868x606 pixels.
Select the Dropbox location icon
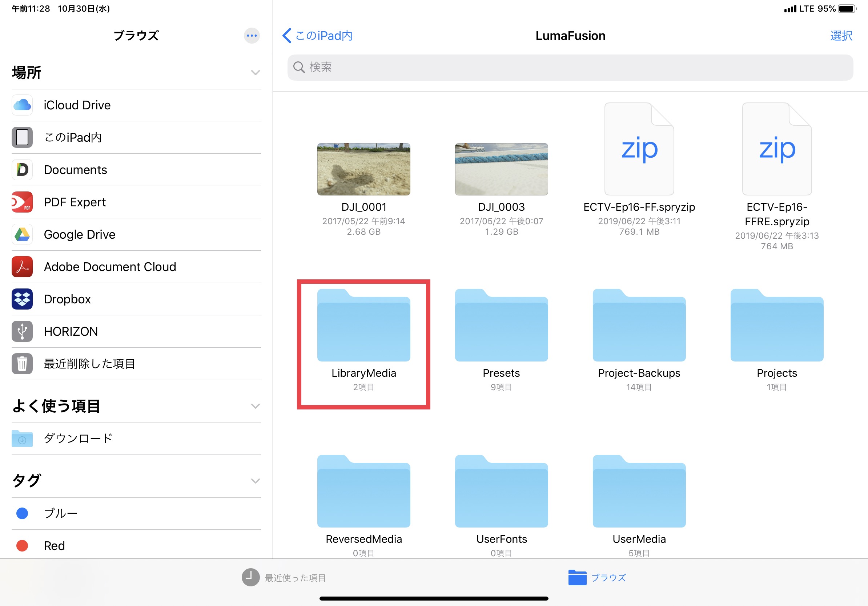point(22,299)
